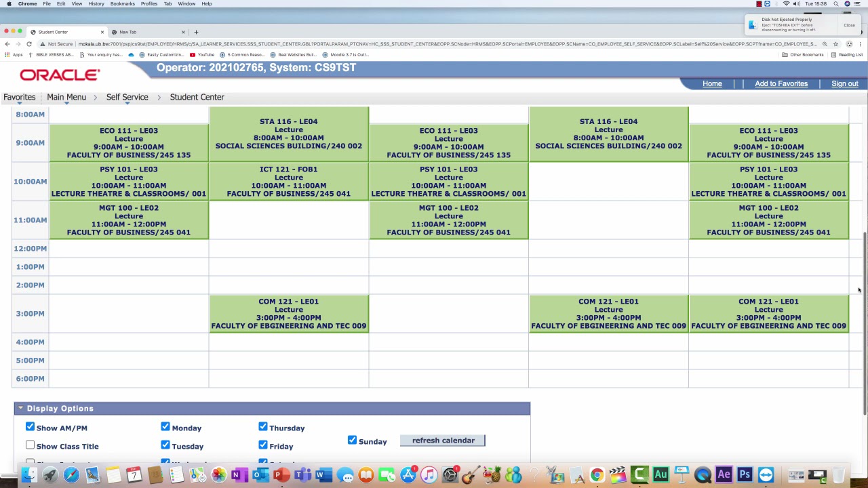Open the Apps shortcut in bookmarks bar
868x488 pixels.
tap(14, 55)
